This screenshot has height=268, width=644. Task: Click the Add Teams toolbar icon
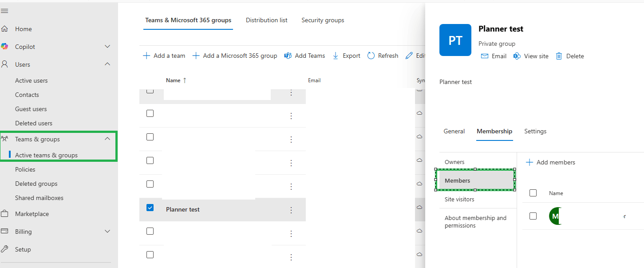tap(288, 56)
